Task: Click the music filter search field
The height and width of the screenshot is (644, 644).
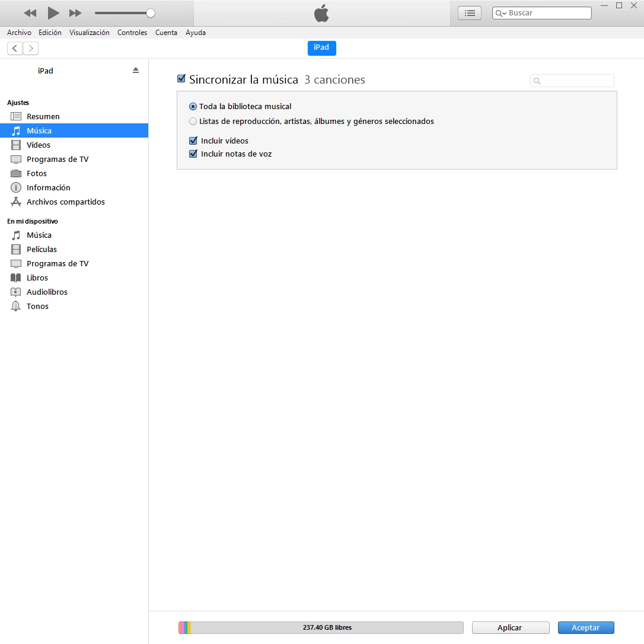Action: [576, 81]
